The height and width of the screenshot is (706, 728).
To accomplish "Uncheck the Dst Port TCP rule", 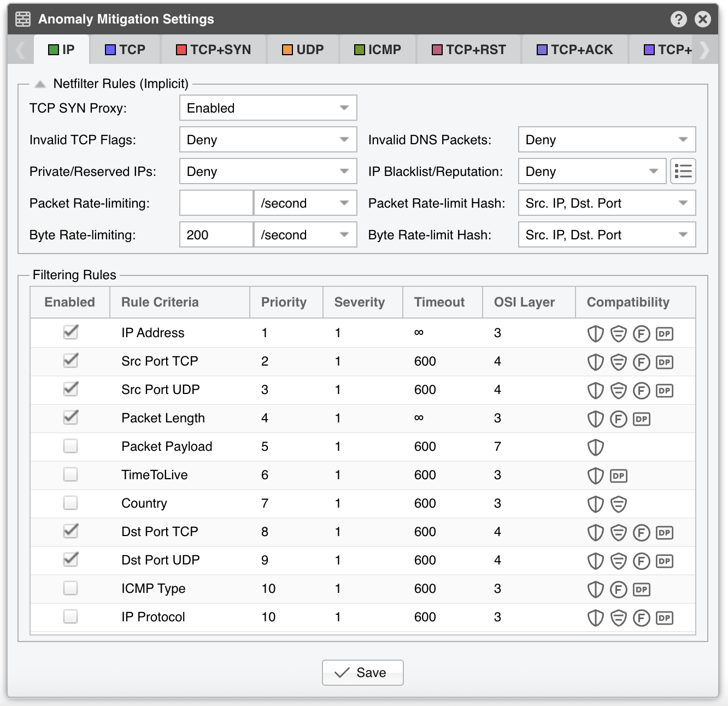I will click(71, 531).
